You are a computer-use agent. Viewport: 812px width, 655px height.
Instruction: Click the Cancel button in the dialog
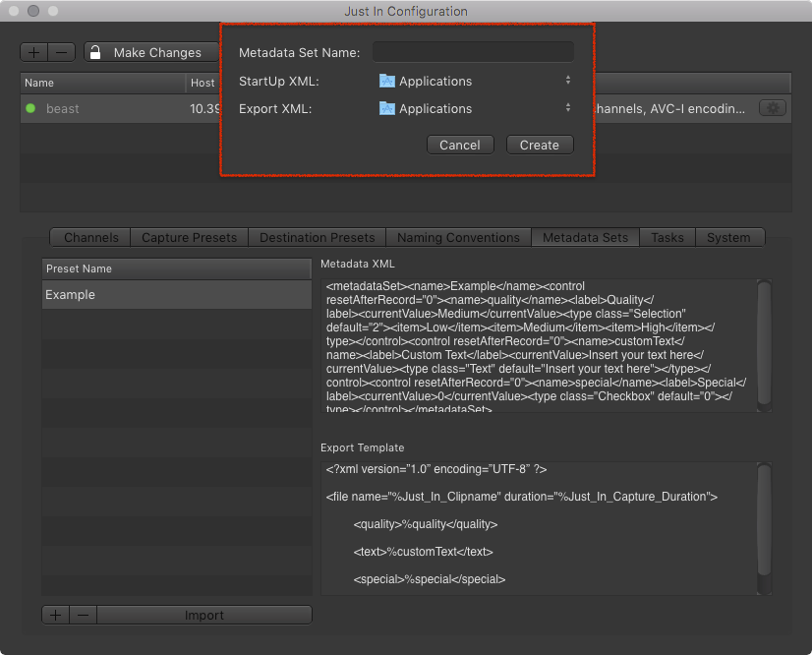(460, 145)
